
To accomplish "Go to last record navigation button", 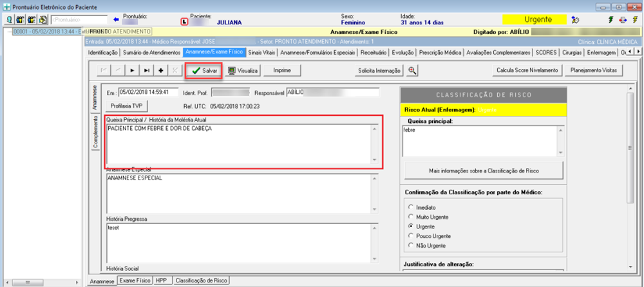I will point(146,70).
